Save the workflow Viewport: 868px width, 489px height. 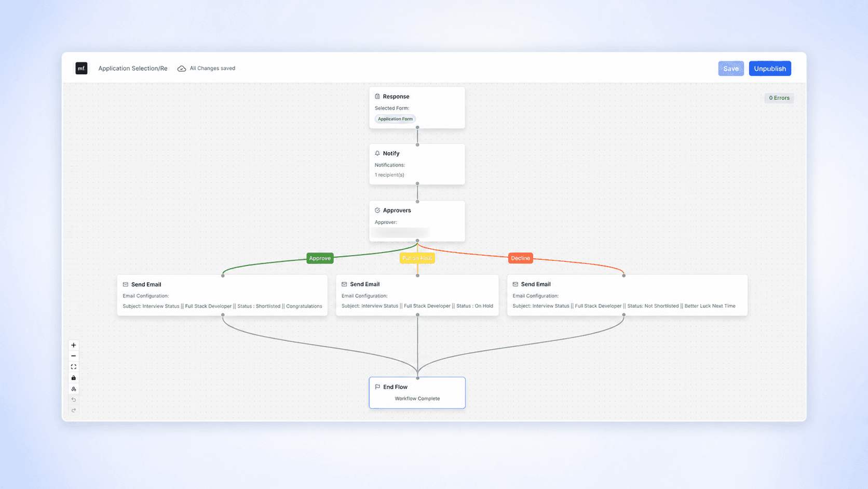(x=731, y=69)
